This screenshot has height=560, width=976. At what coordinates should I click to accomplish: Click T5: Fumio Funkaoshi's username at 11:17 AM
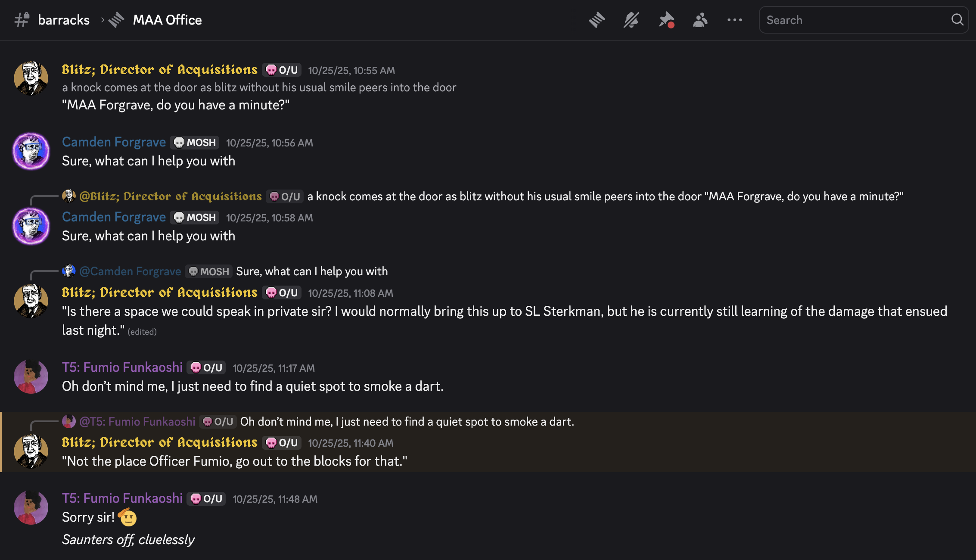[122, 367]
